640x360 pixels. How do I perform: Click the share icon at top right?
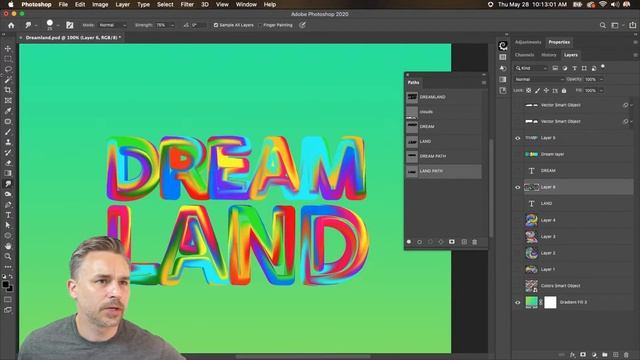pyautogui.click(x=632, y=25)
